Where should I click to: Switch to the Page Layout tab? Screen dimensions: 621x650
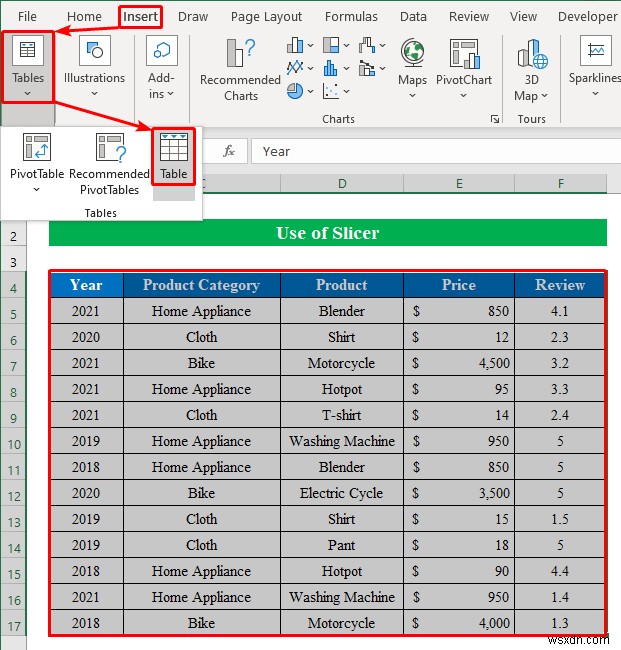tap(266, 17)
